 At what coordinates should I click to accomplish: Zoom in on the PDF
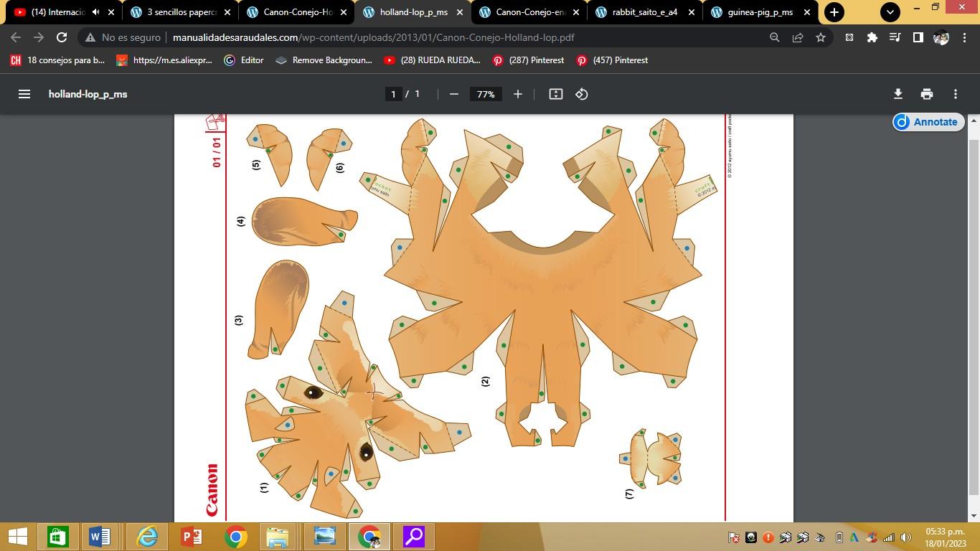pyautogui.click(x=517, y=94)
